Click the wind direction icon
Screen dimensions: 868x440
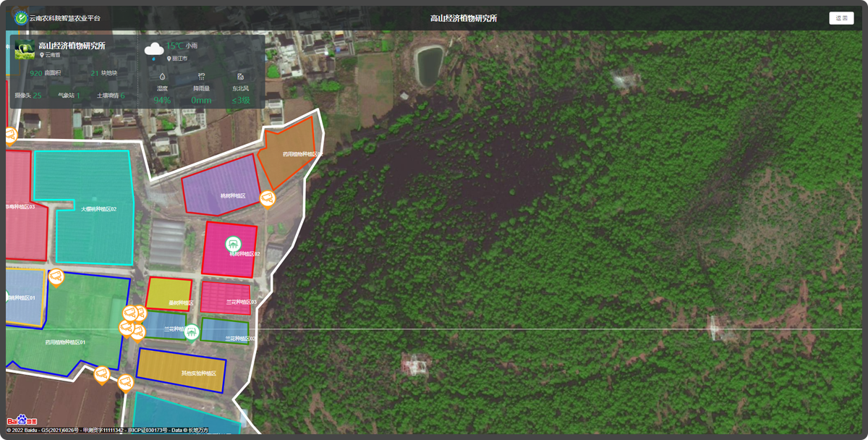click(241, 76)
